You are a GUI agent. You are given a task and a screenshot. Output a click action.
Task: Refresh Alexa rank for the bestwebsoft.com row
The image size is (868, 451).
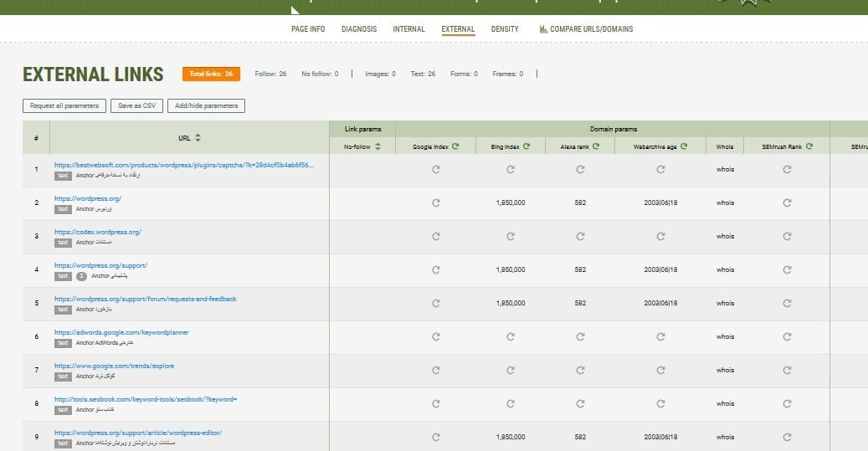[x=580, y=169]
